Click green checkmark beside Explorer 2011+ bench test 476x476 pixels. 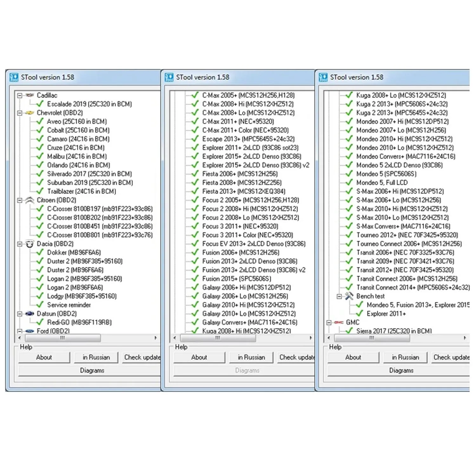coord(360,314)
